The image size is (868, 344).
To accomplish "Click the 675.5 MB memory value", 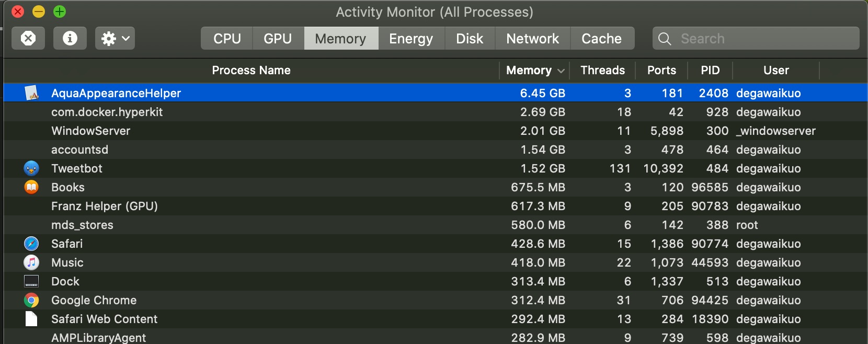I will click(x=538, y=187).
